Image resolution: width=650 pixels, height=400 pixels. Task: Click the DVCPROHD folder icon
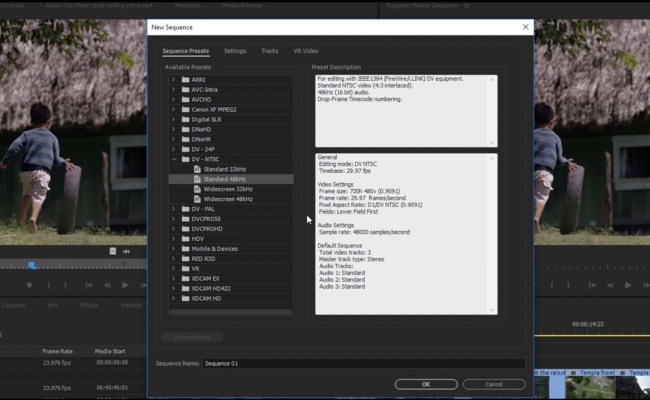point(185,229)
